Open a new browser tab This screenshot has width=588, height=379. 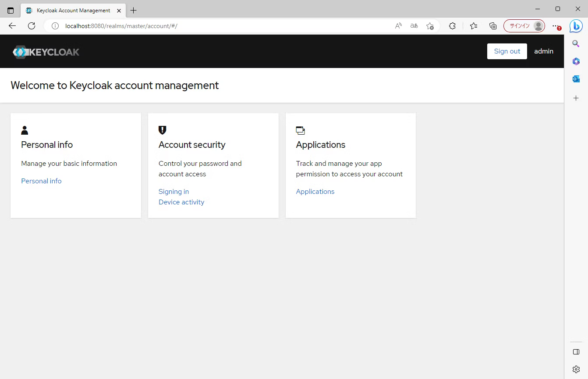pos(134,11)
